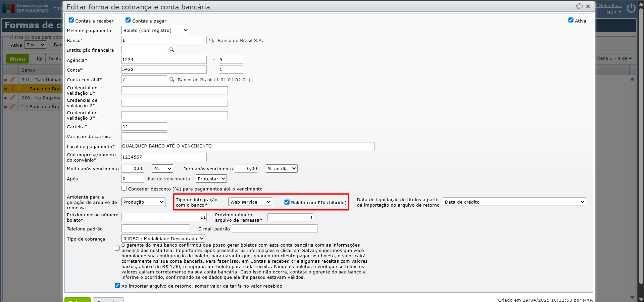Screen dimensions: 644x302
Task: Click the Agência field containing 1234
Action: pyautogui.click(x=164, y=60)
